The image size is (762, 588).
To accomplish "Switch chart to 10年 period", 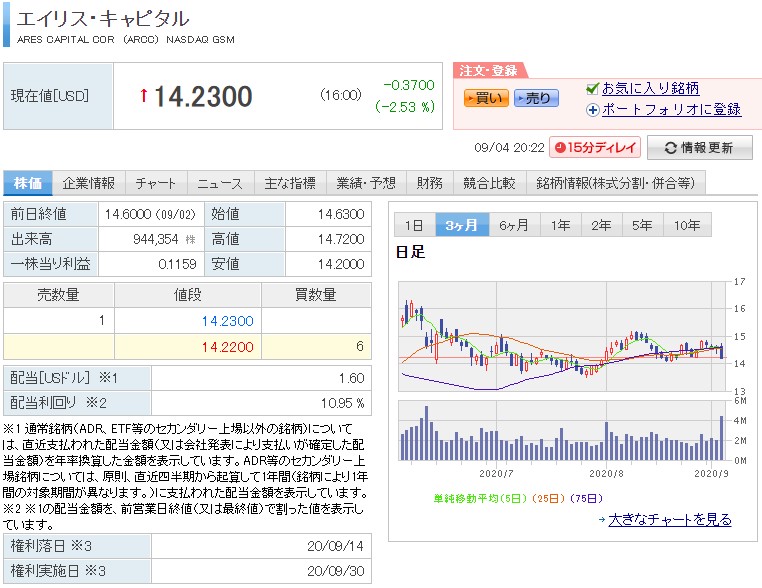I will [x=687, y=225].
